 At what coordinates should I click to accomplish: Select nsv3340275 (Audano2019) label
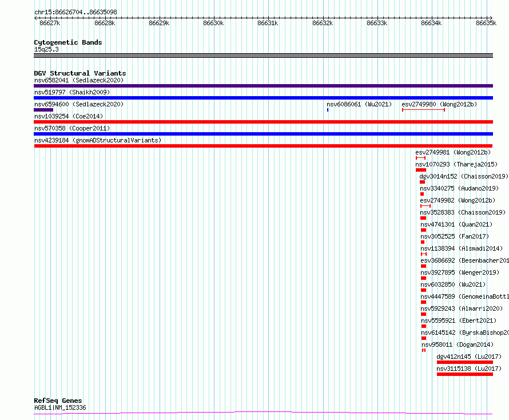coord(459,188)
